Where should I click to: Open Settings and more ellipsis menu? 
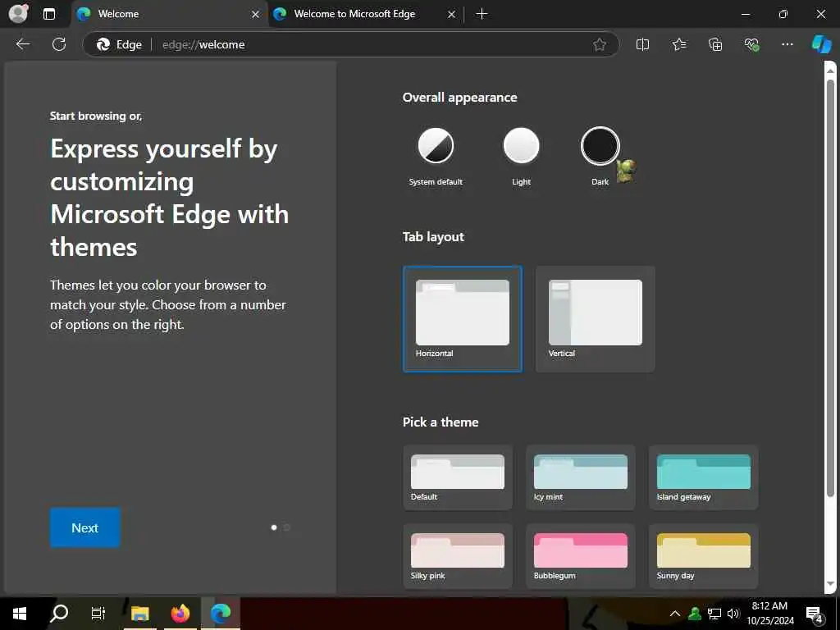coord(787,44)
